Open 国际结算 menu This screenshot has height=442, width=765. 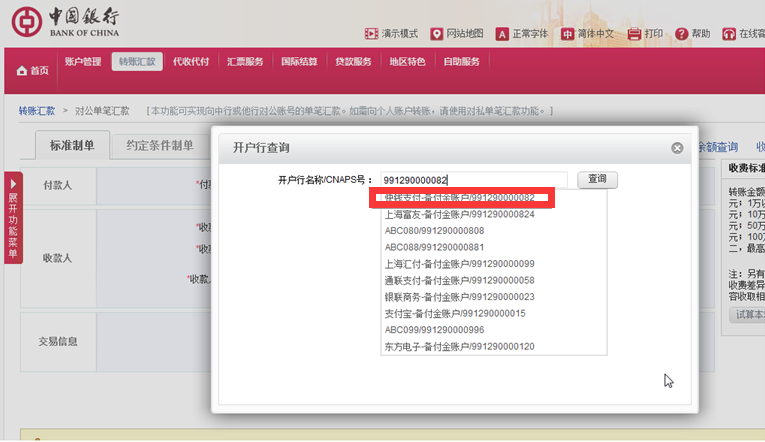tap(299, 61)
